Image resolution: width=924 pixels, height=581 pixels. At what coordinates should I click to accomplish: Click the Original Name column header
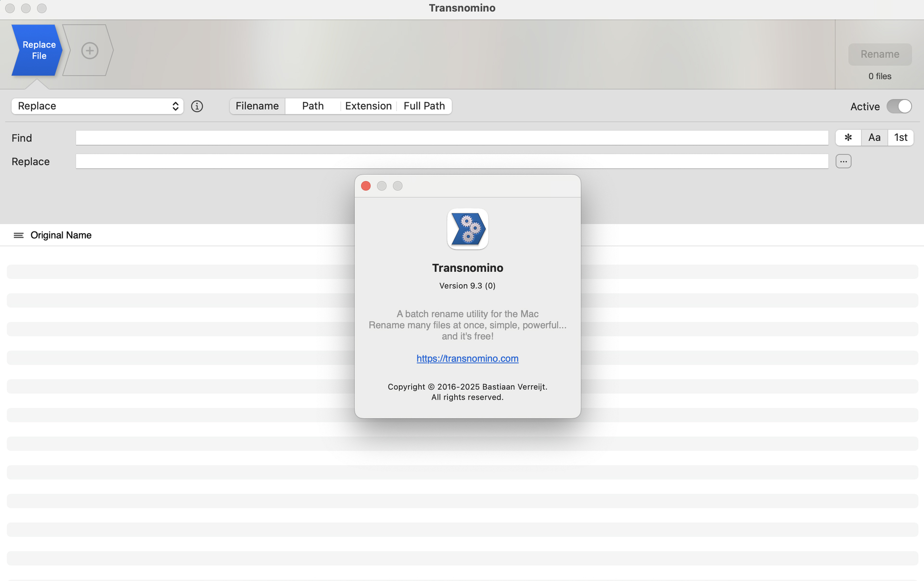pyautogui.click(x=61, y=235)
